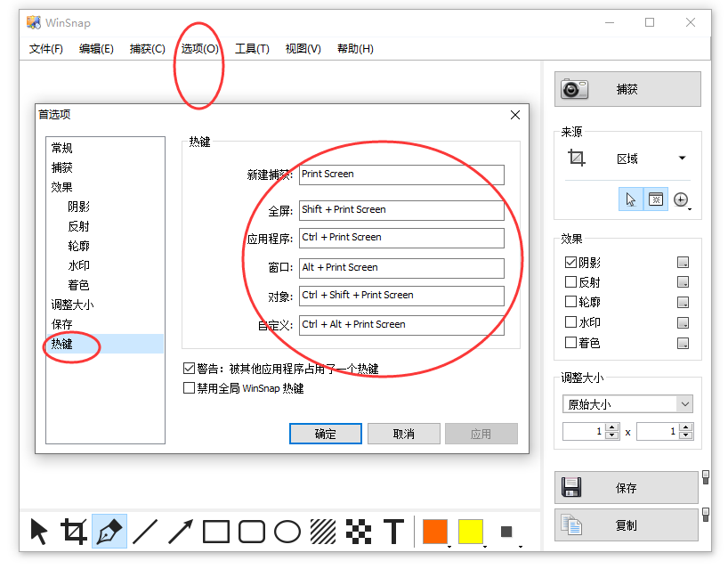728x569 pixels.
Task: Select the Ellipse tool
Action: 287,532
